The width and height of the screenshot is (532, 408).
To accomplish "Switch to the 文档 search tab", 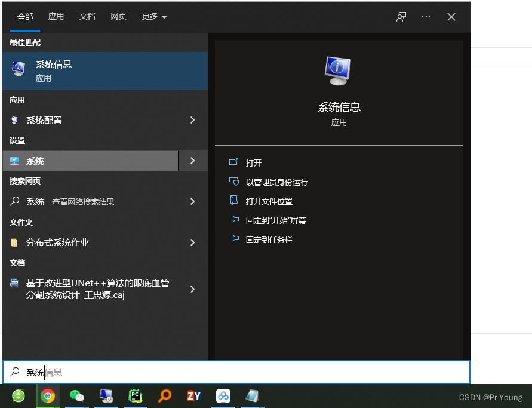I will (x=87, y=16).
